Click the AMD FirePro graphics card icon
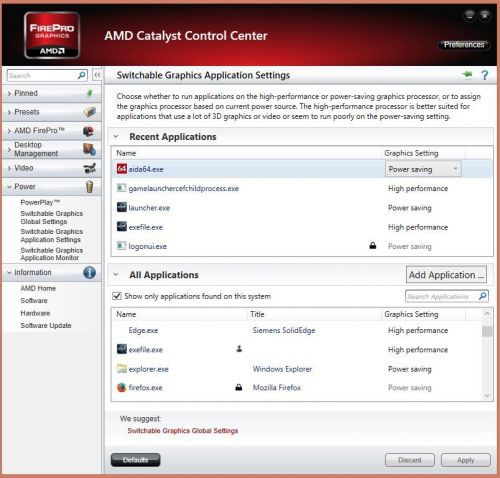 click(89, 131)
